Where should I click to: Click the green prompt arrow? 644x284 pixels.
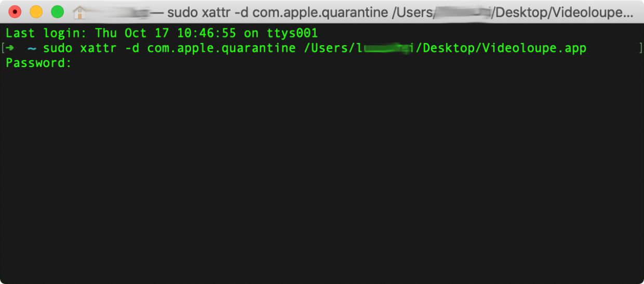tap(10, 48)
